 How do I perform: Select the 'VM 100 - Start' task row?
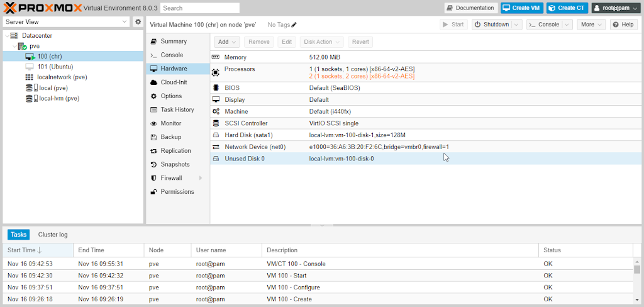318,276
